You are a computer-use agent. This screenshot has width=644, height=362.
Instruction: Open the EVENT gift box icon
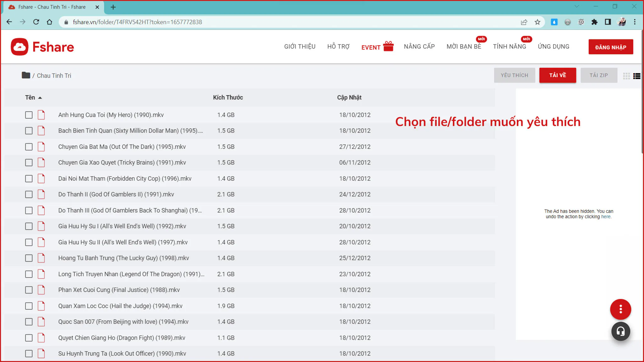[388, 46]
